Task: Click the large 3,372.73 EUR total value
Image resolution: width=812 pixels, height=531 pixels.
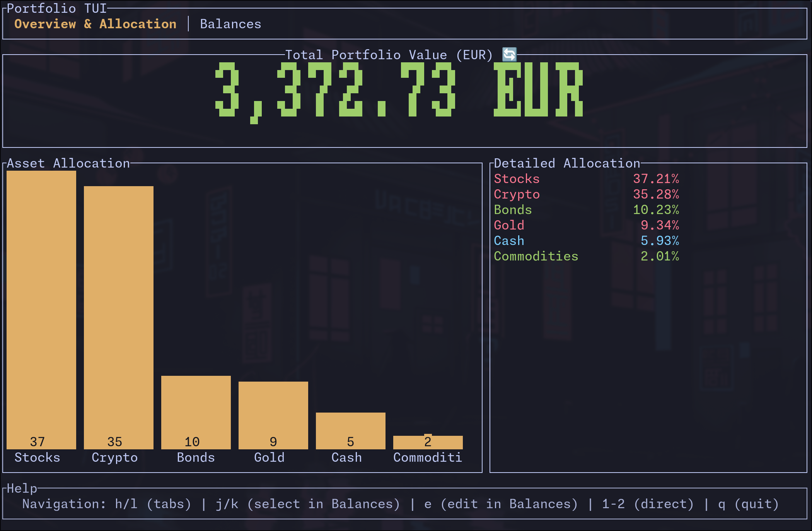Action: pyautogui.click(x=398, y=90)
